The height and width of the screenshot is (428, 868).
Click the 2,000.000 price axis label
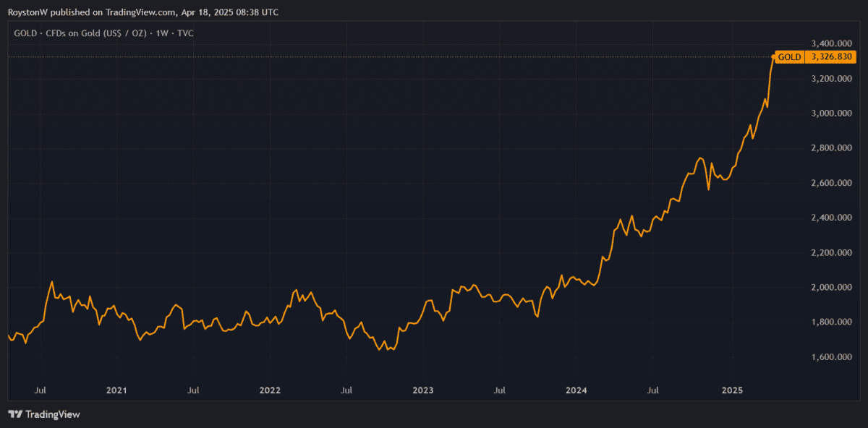pyautogui.click(x=832, y=288)
